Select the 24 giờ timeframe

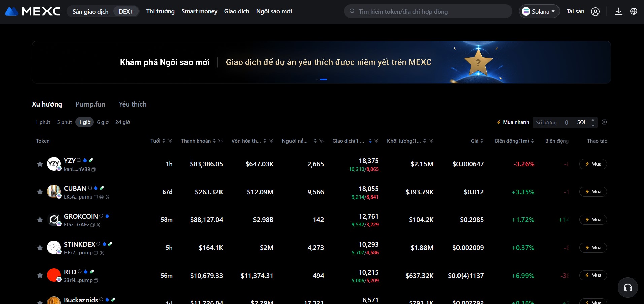(123, 122)
